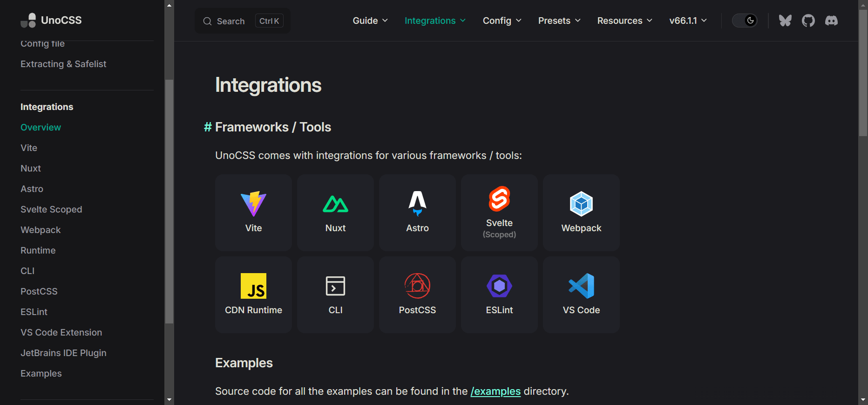Follow the /examples directory link

pyautogui.click(x=495, y=391)
